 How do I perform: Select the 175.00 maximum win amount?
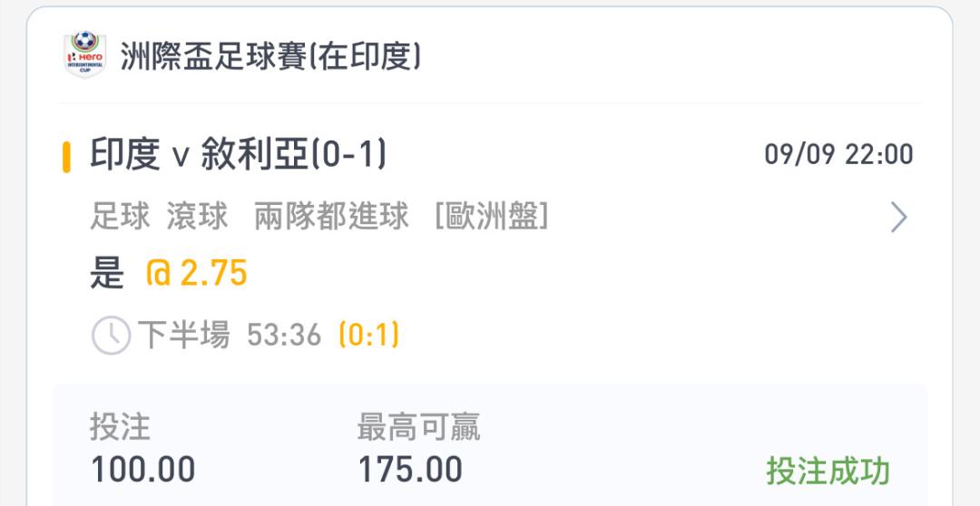click(410, 470)
